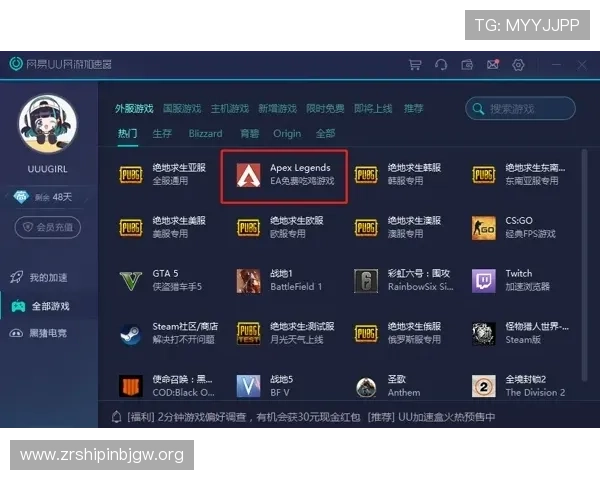Select PUBG 澳服 game icon
This screenshot has height=480, width=600.
pyautogui.click(x=366, y=228)
